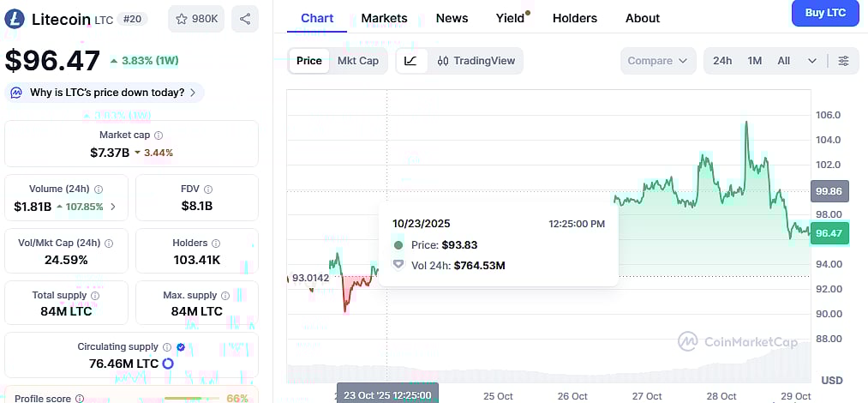The height and width of the screenshot is (403, 868).
Task: Open chart settings sliders icon
Action: coord(844,61)
